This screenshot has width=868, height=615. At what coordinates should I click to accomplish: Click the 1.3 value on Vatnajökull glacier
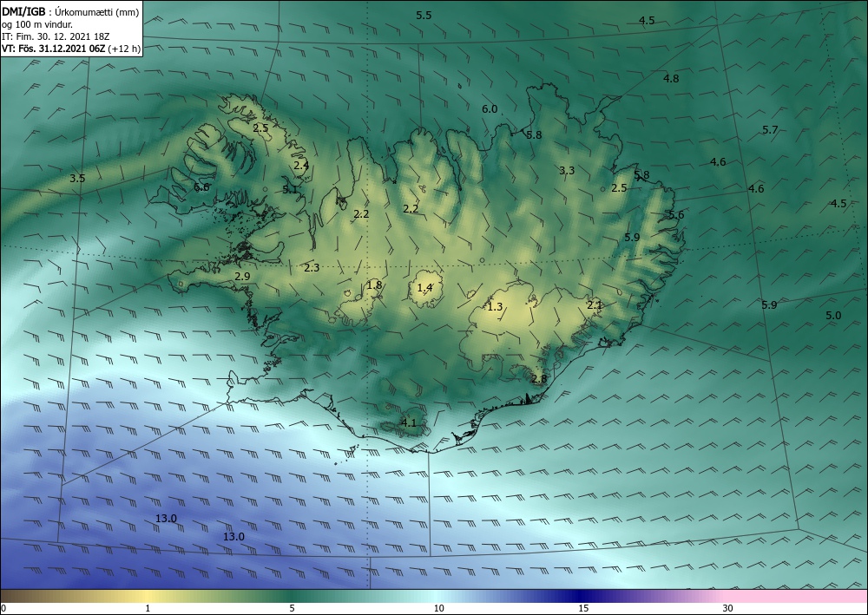click(495, 306)
